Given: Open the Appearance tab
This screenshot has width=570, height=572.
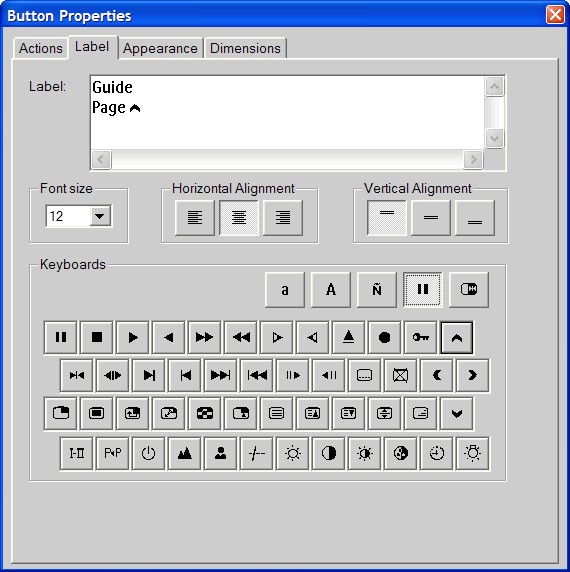Looking at the screenshot, I should coord(160,49).
